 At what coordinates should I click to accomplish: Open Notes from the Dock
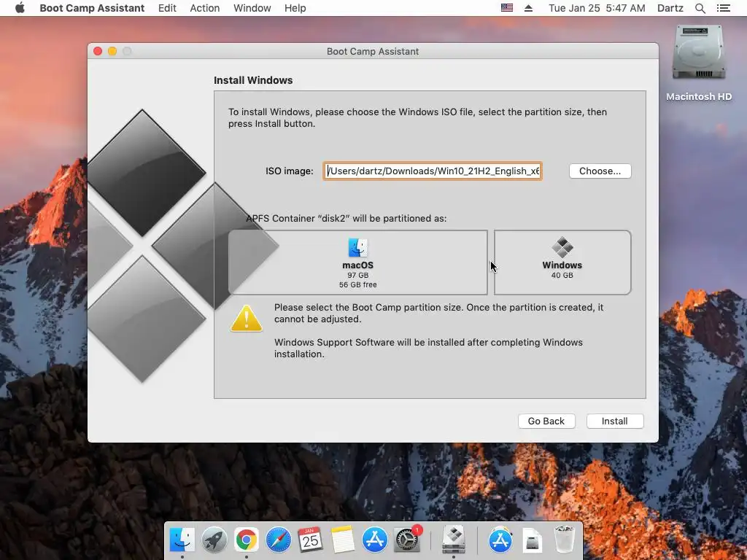click(343, 540)
